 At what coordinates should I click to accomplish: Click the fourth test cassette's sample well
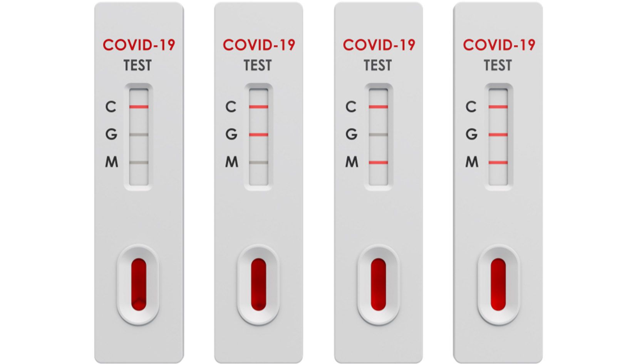[x=498, y=284]
